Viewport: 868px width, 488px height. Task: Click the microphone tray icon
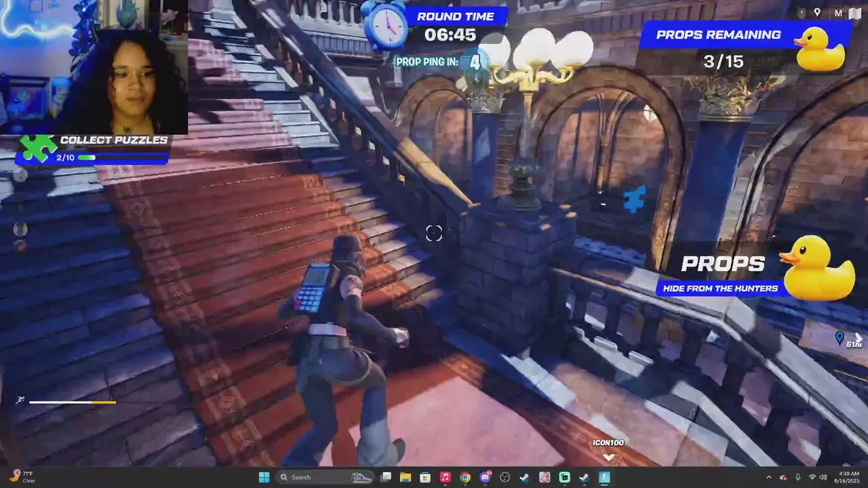(797, 477)
